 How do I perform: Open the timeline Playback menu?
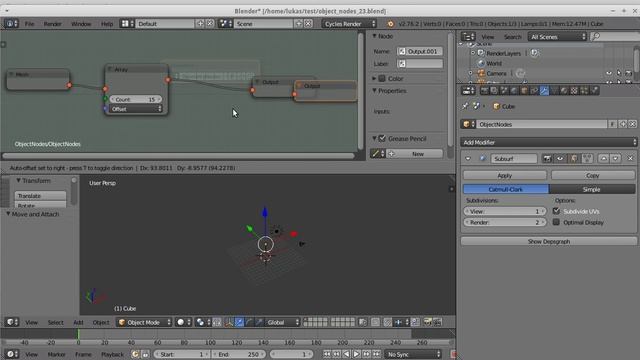click(112, 354)
